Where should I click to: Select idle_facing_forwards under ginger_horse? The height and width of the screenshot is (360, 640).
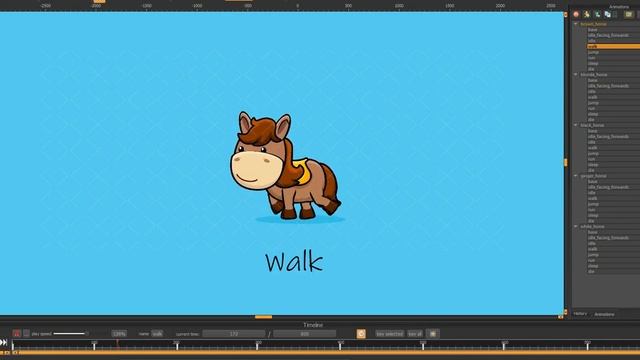tap(613, 187)
